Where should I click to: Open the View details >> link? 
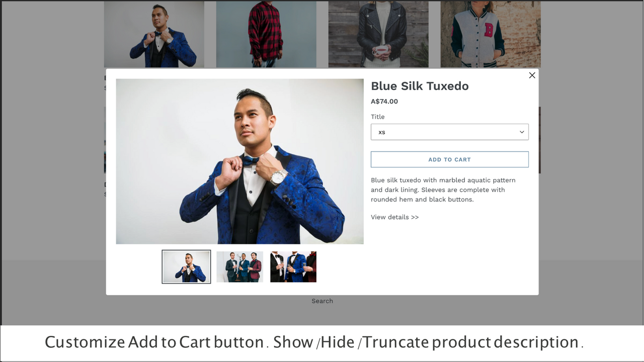click(x=394, y=217)
